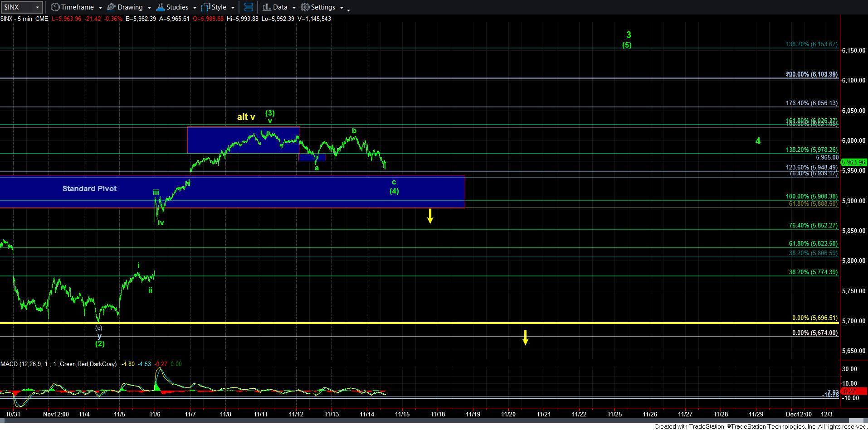Click the red MACD value tag -0.27
Image resolution: width=868 pixels, height=430 pixels.
click(x=854, y=391)
